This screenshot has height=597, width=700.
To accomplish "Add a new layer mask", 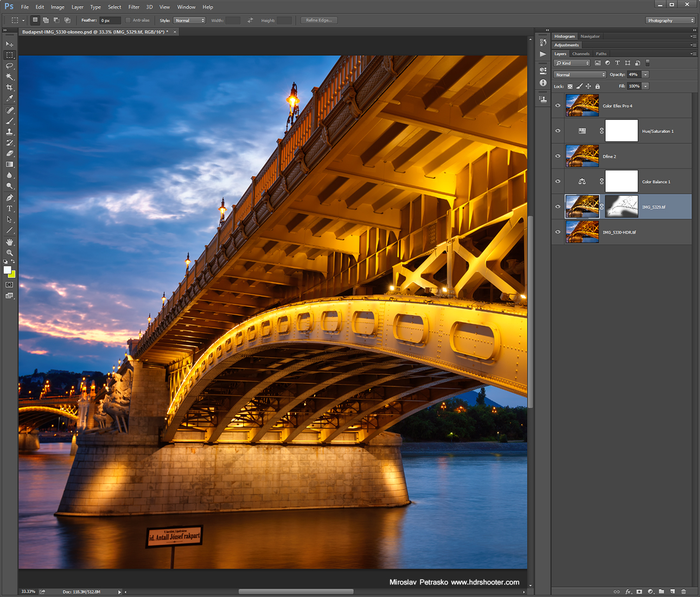I will pyautogui.click(x=640, y=592).
